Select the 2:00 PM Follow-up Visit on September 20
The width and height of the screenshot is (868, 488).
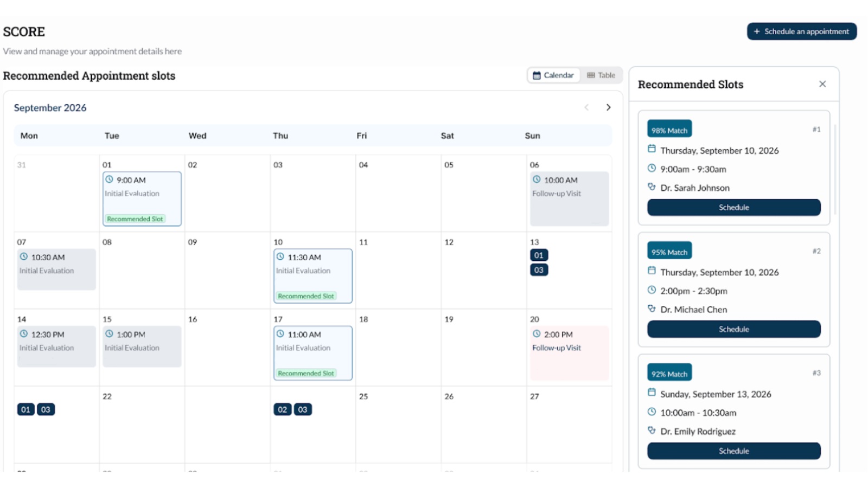pos(569,352)
